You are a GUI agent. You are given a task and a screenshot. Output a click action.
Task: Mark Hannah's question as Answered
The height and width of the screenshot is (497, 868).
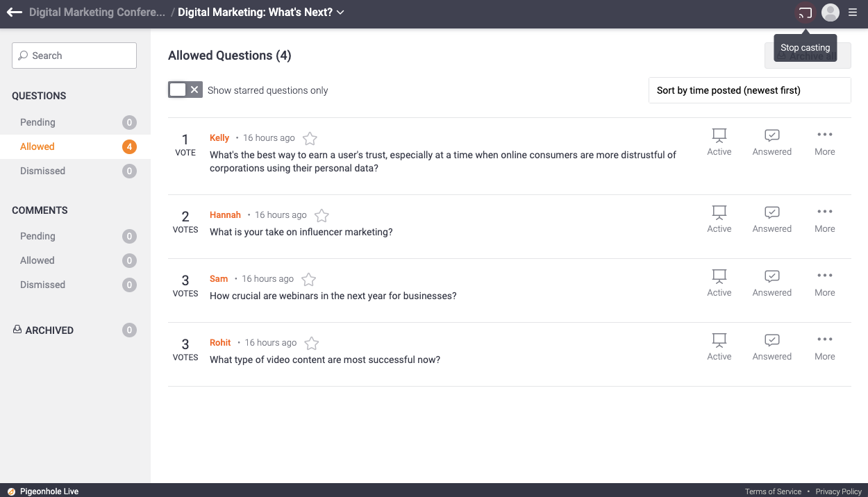tap(771, 219)
